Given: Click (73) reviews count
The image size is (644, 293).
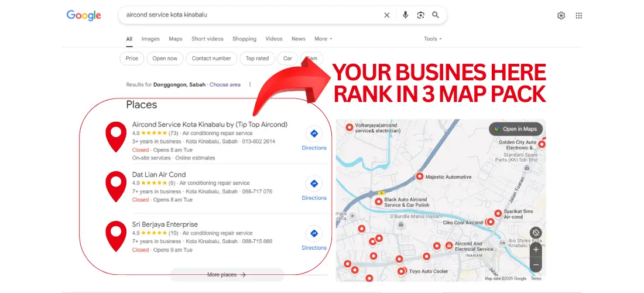Looking at the screenshot, I should pyautogui.click(x=173, y=133).
